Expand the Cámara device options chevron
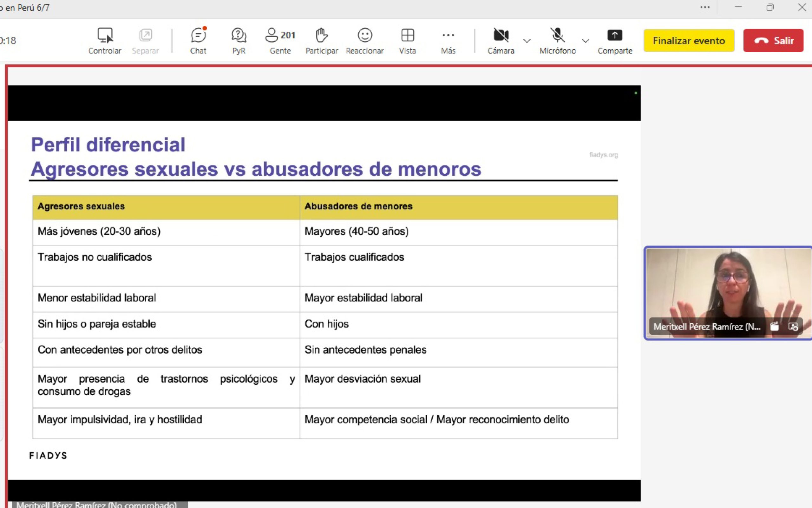812x508 pixels. pyautogui.click(x=527, y=41)
